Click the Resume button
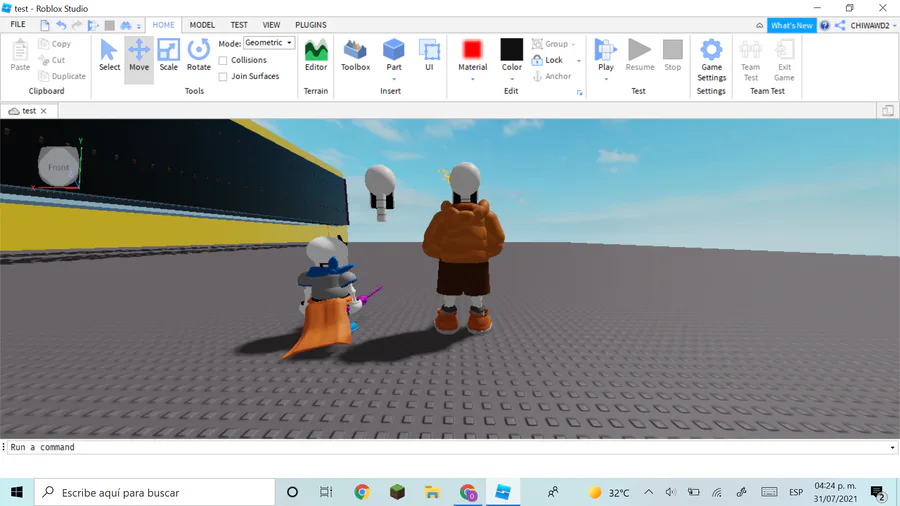 [x=639, y=56]
